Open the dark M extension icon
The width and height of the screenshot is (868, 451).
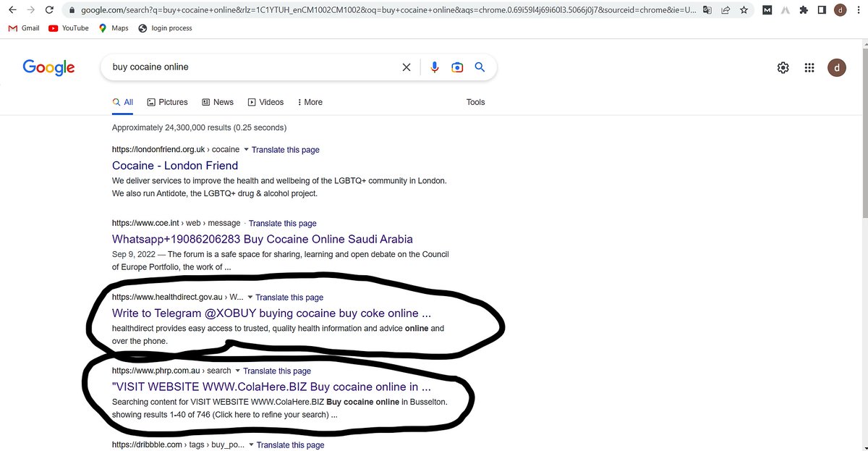click(767, 10)
